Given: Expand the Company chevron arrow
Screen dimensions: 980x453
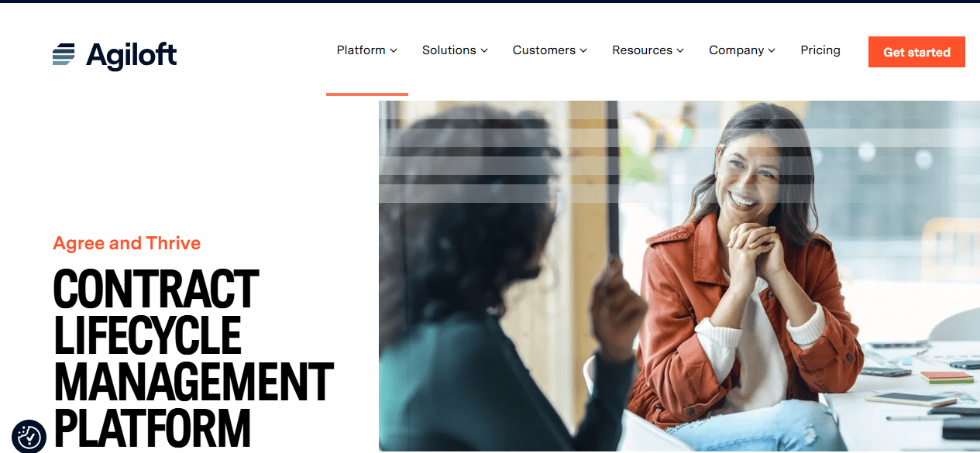Looking at the screenshot, I should [772, 50].
